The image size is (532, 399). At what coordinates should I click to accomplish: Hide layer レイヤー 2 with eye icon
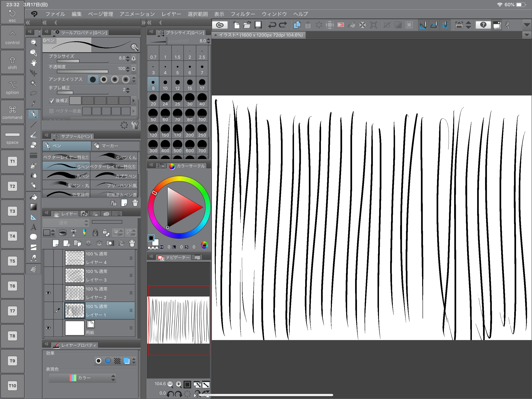48,293
